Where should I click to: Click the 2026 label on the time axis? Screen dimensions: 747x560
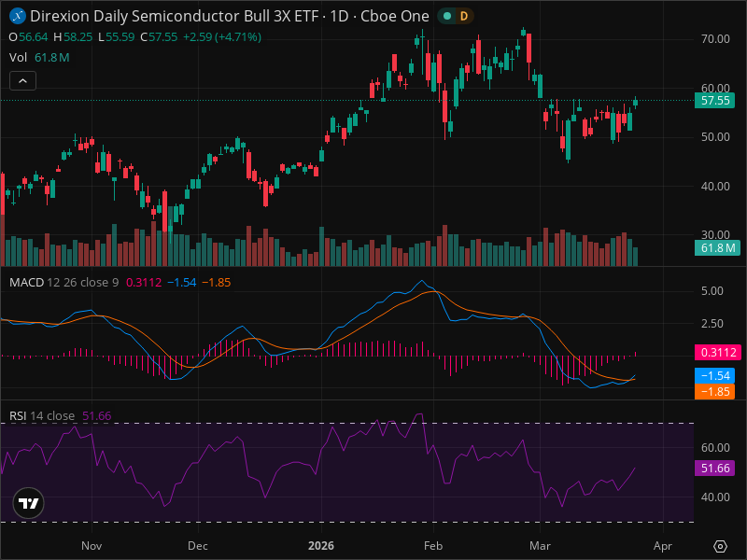tap(321, 546)
